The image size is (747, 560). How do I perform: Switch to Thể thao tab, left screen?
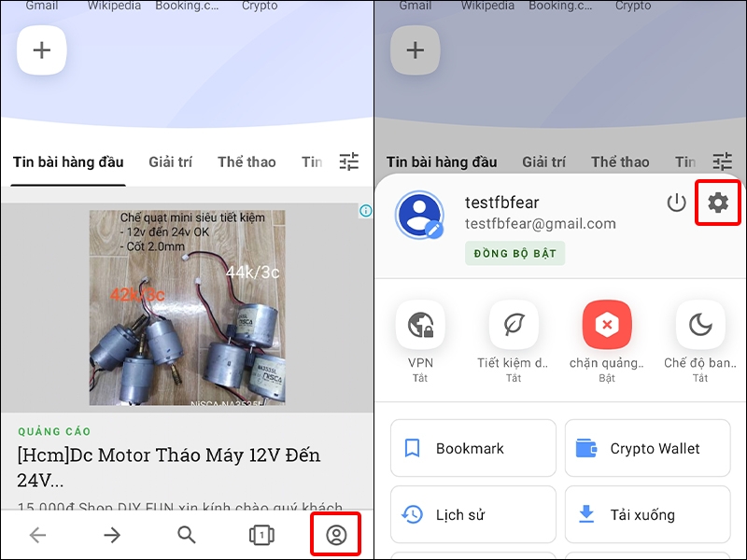point(247,161)
